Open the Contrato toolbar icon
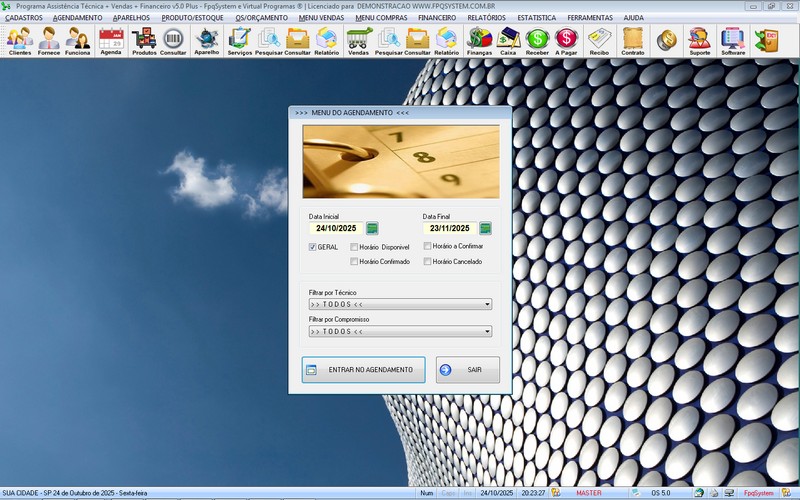The width and height of the screenshot is (800, 500). [x=633, y=41]
